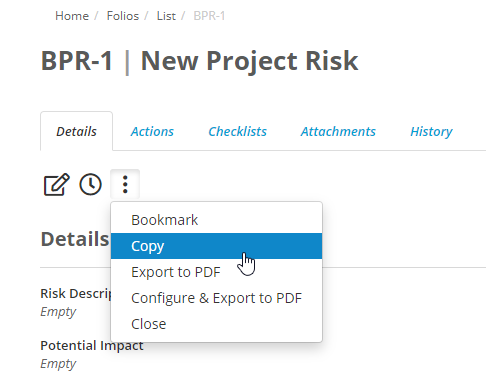Click the Potential Impact Empty value
486x376 pixels.
pos(58,364)
